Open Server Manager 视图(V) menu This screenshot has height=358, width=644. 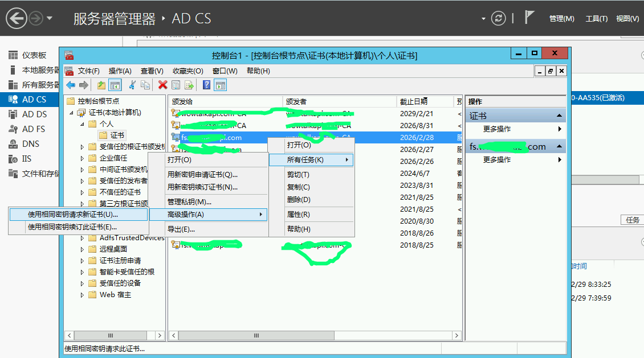[627, 18]
